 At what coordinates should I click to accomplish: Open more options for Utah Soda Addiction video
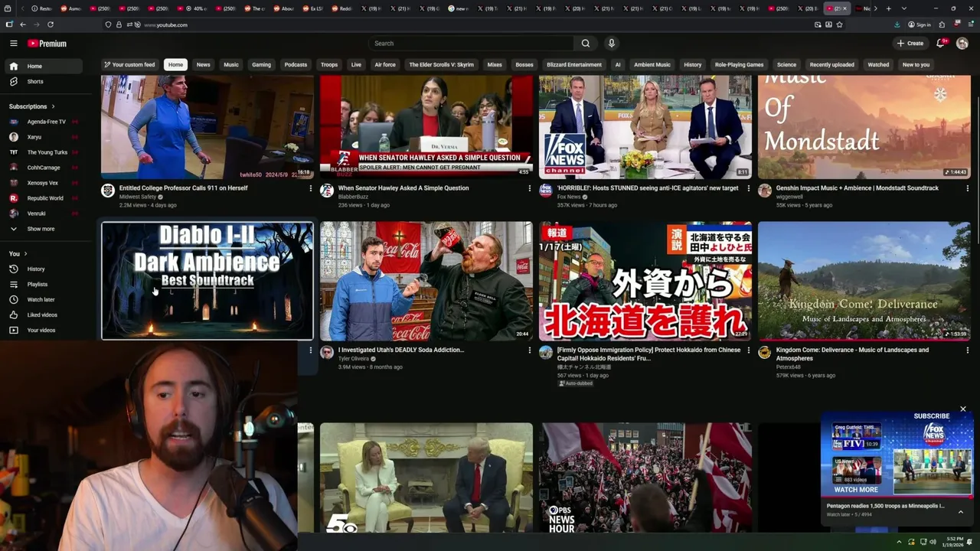point(529,350)
